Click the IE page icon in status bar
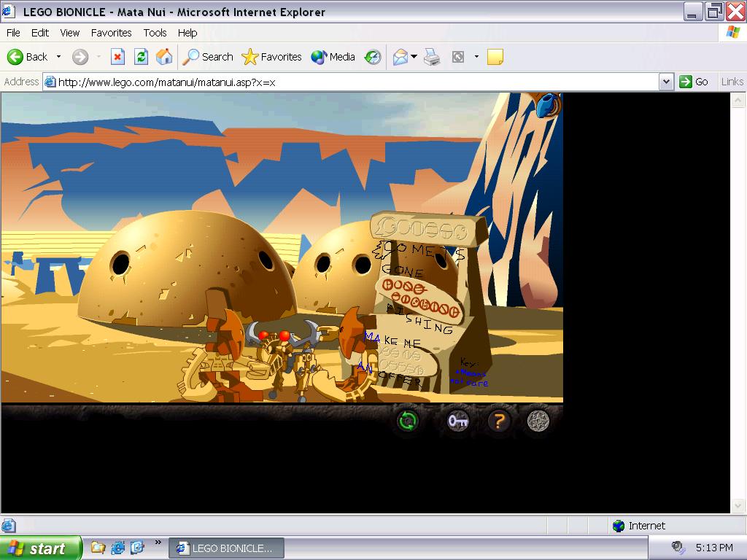 pyautogui.click(x=8, y=526)
